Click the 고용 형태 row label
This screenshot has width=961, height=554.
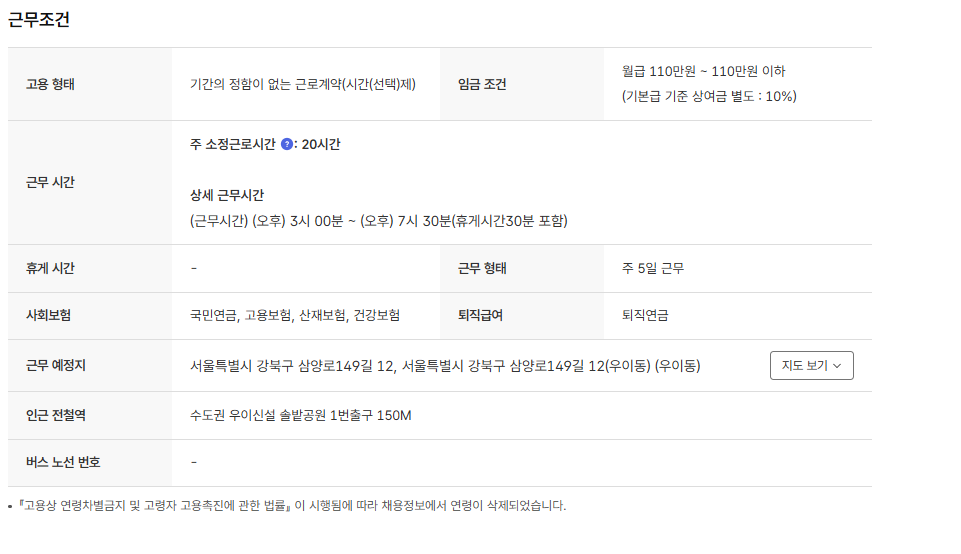[x=50, y=84]
